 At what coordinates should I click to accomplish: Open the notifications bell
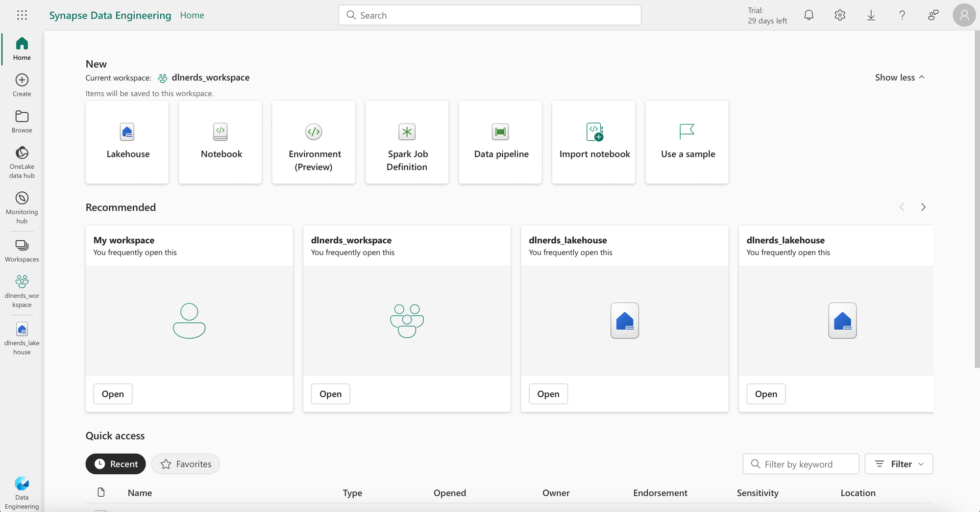(809, 15)
